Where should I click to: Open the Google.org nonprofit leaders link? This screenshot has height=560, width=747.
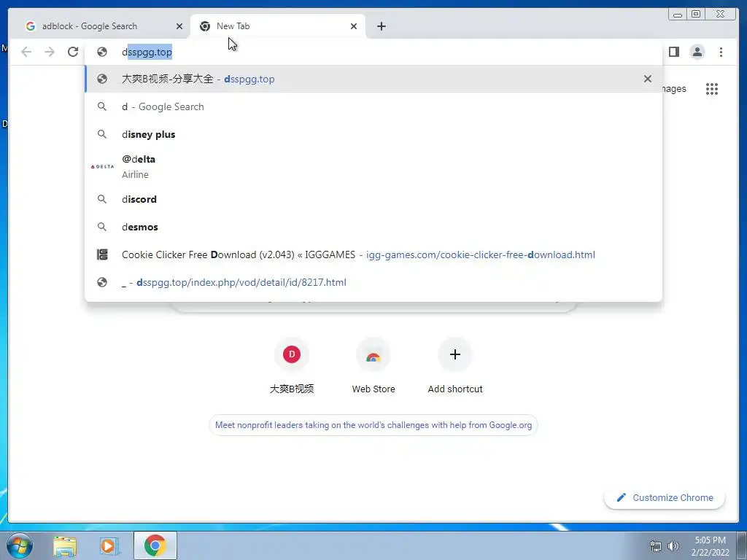[373, 425]
